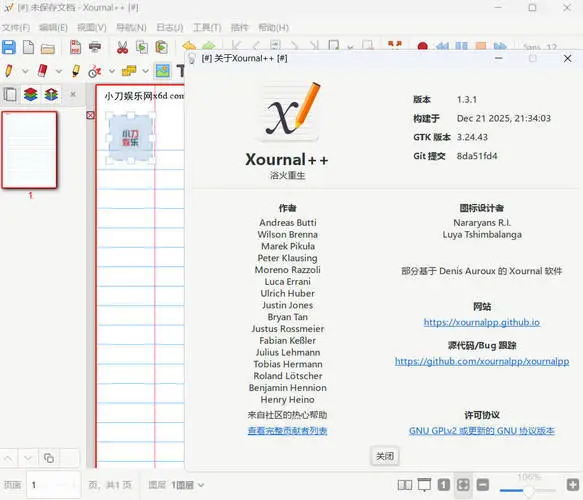The image size is (583, 500).
Task: Show layer stack preview in sidebar
Action: [x=30, y=94]
